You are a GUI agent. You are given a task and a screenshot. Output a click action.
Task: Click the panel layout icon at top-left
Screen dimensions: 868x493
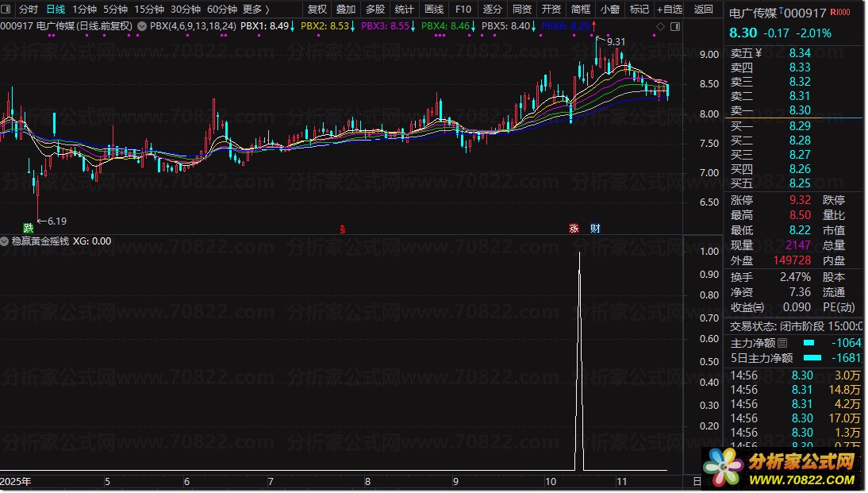tap(6, 10)
